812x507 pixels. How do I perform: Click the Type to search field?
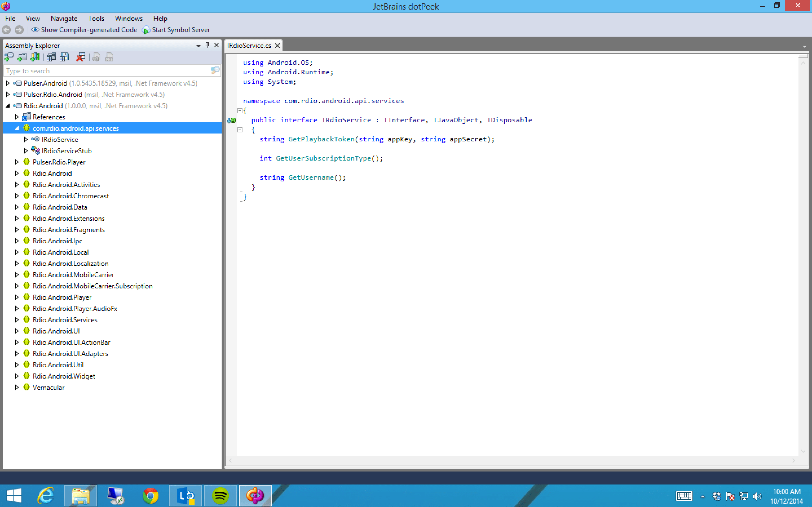[x=107, y=71]
